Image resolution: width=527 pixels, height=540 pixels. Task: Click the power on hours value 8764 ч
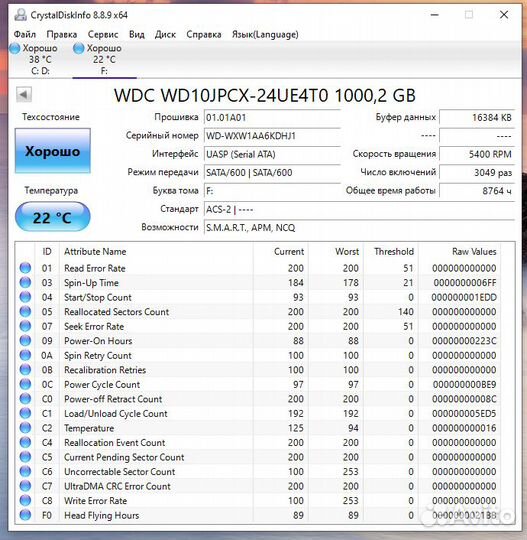pyautogui.click(x=477, y=191)
